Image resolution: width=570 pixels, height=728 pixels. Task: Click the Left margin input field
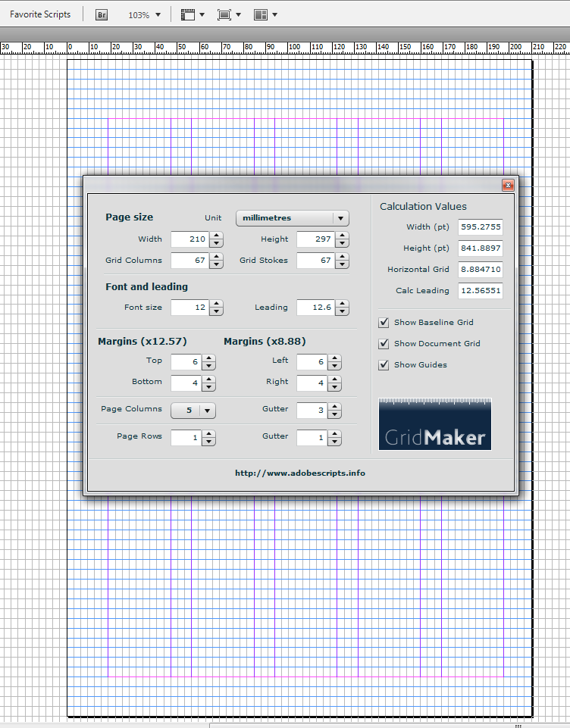pyautogui.click(x=312, y=361)
